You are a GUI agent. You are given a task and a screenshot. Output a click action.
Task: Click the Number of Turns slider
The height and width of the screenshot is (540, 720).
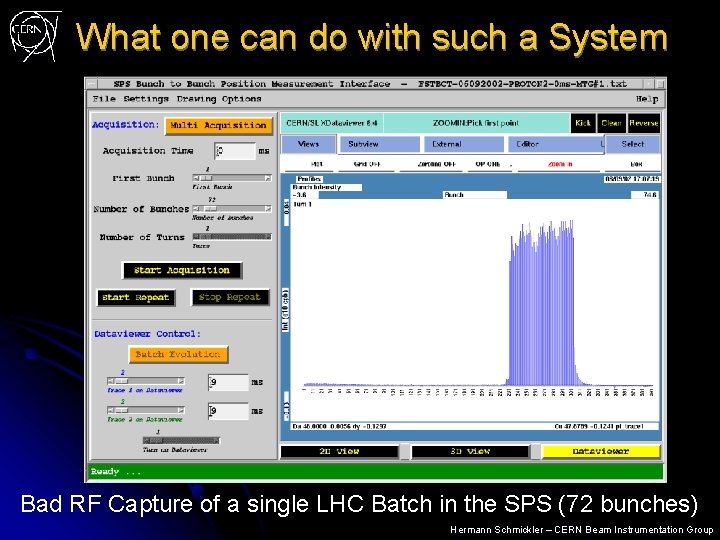click(232, 237)
